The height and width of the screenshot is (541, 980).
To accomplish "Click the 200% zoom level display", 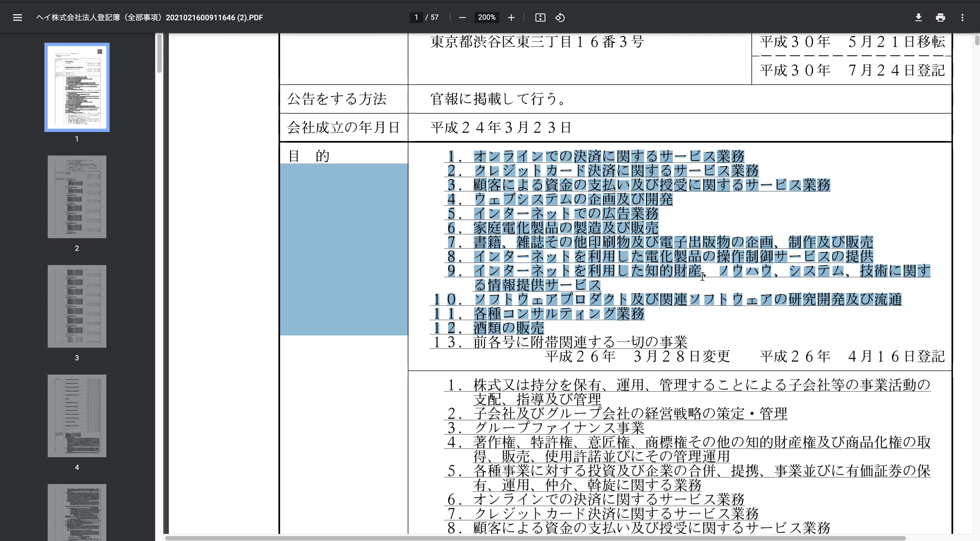I will [x=487, y=18].
